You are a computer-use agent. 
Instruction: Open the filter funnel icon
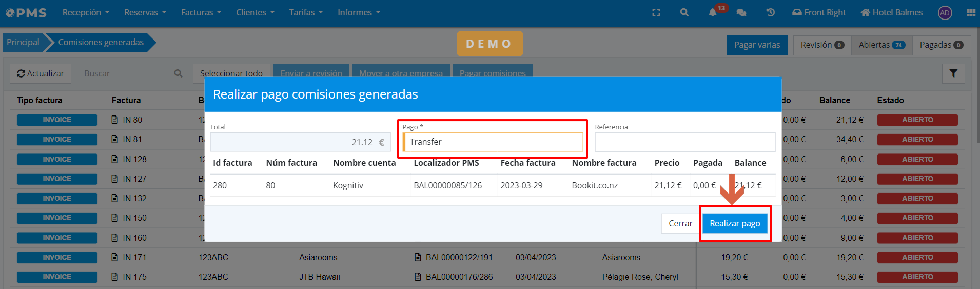953,73
